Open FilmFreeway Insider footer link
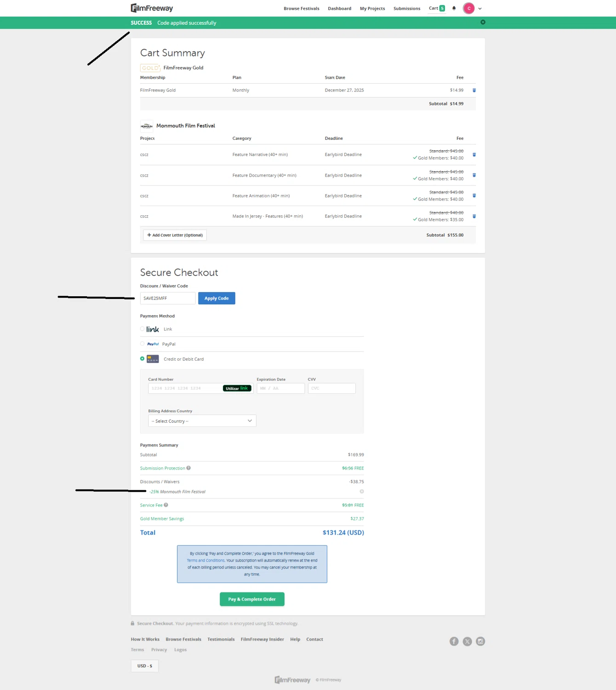This screenshot has width=616, height=690. [x=262, y=639]
